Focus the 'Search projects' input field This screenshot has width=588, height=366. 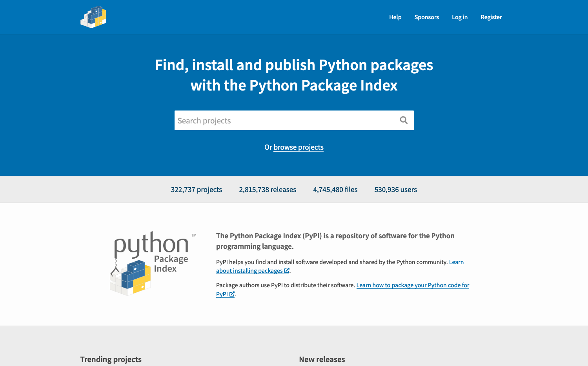(x=284, y=121)
